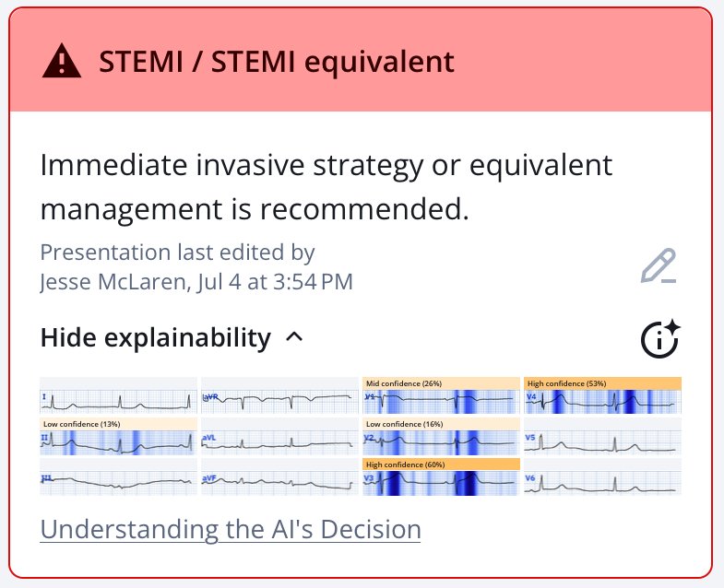
Task: Click the STEMI / STEMI equivalent header
Action: 277,62
